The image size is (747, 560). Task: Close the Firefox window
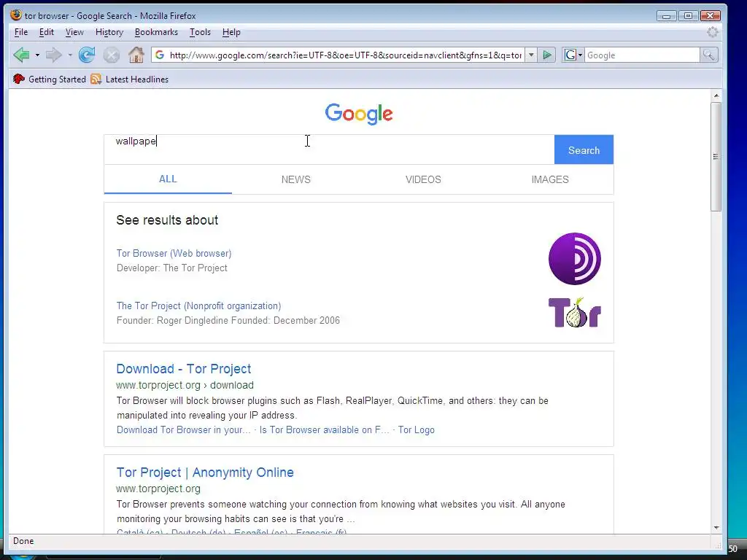pyautogui.click(x=710, y=16)
